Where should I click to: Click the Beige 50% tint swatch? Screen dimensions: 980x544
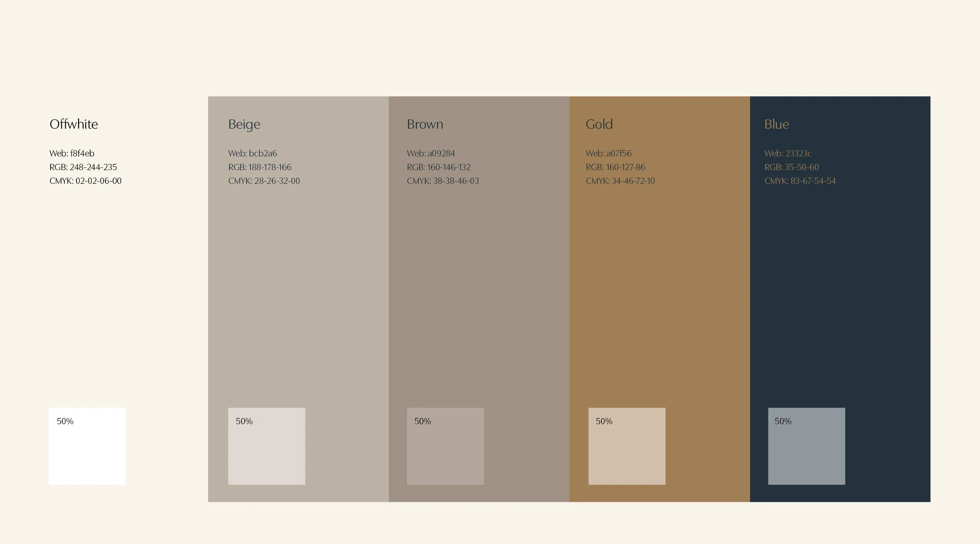267,446
